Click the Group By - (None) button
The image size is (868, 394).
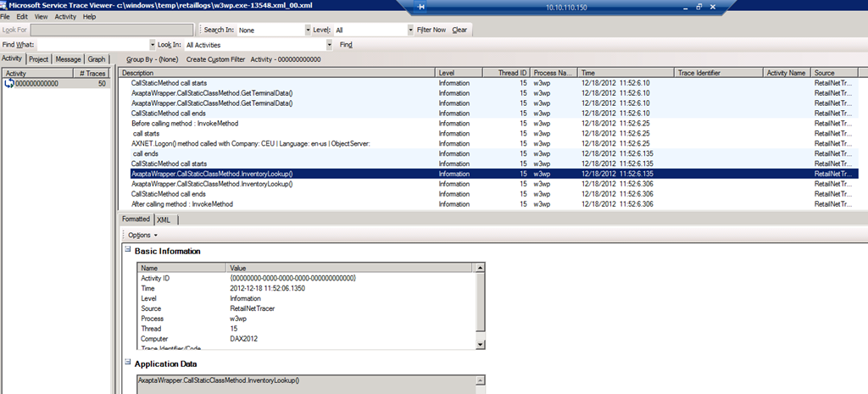[153, 59]
